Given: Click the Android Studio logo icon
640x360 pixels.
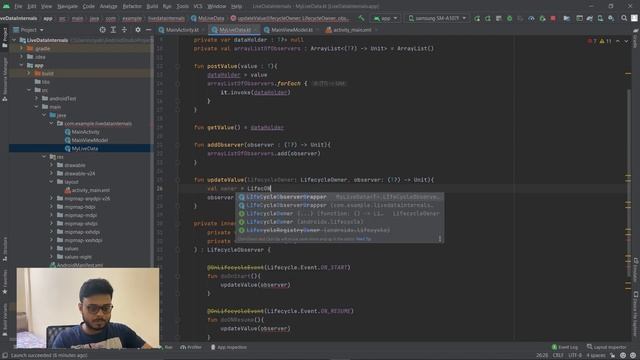Looking at the screenshot, I should tap(6, 6).
